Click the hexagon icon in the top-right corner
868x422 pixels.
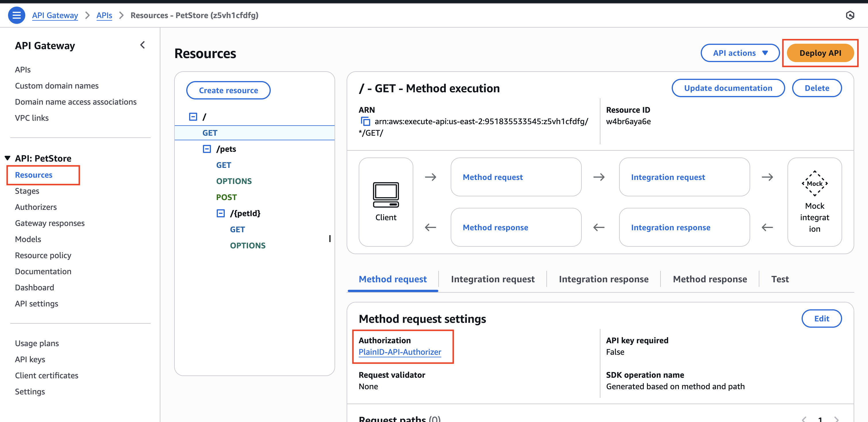tap(850, 15)
